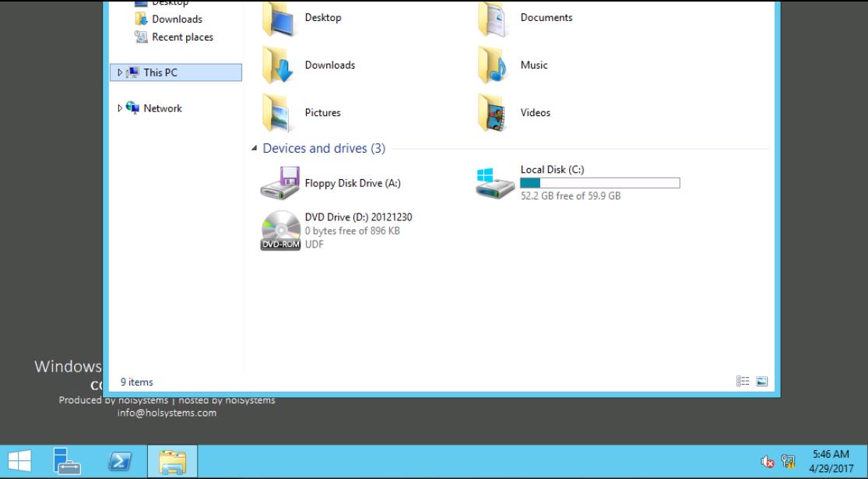Click the Windows Start button
This screenshot has width=868, height=479.
[19, 461]
